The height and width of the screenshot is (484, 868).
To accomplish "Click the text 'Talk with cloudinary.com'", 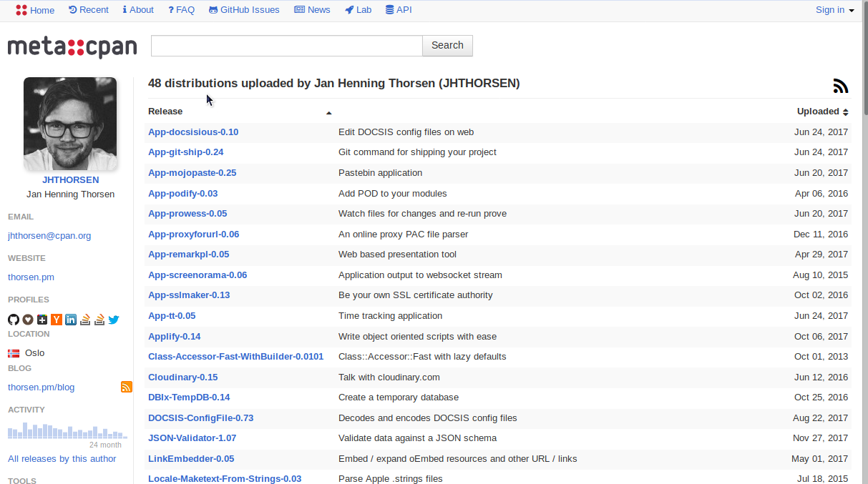I will [389, 377].
